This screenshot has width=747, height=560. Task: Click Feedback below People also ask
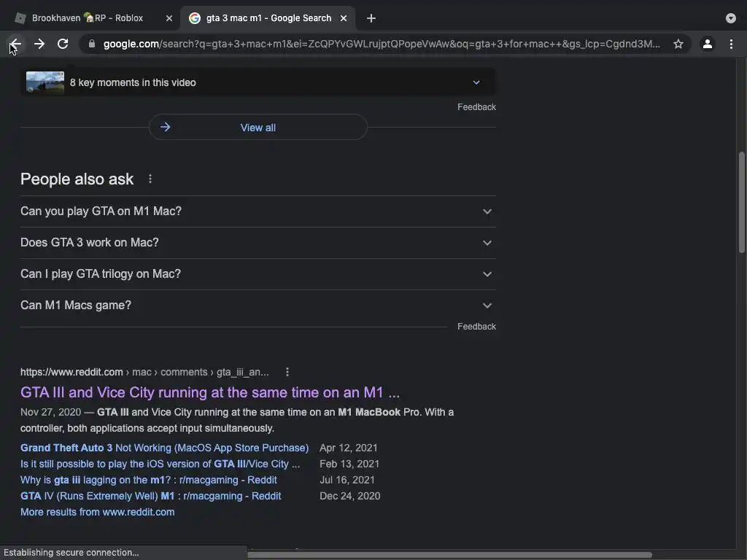[476, 327]
